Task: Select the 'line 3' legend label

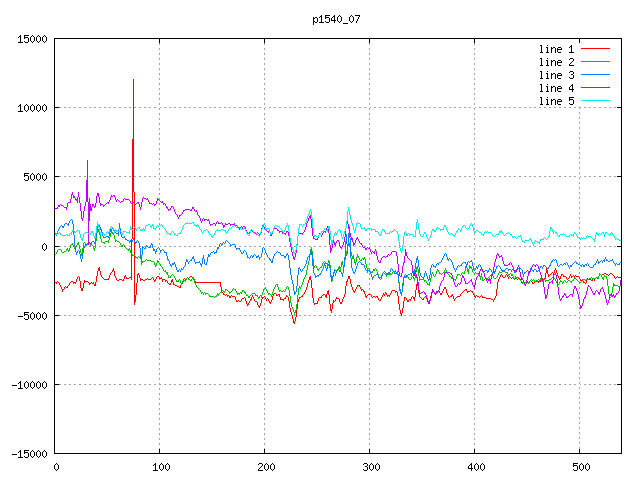Action: [x=556, y=75]
